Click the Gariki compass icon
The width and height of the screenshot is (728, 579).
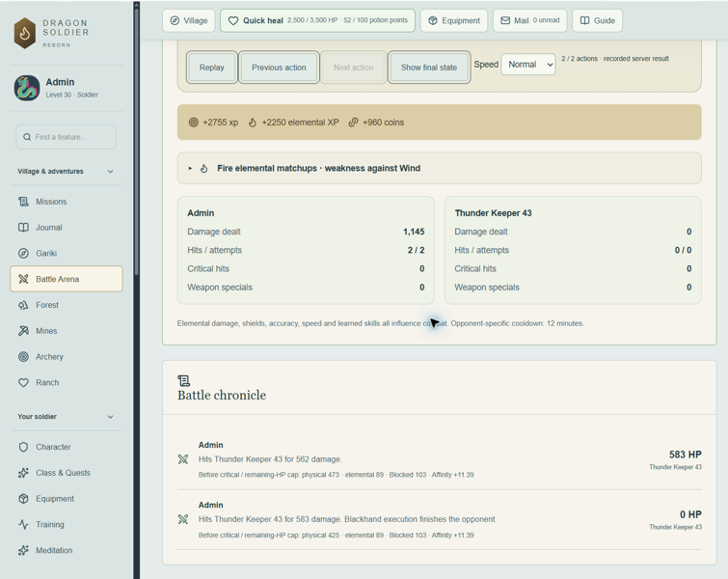pyautogui.click(x=23, y=253)
